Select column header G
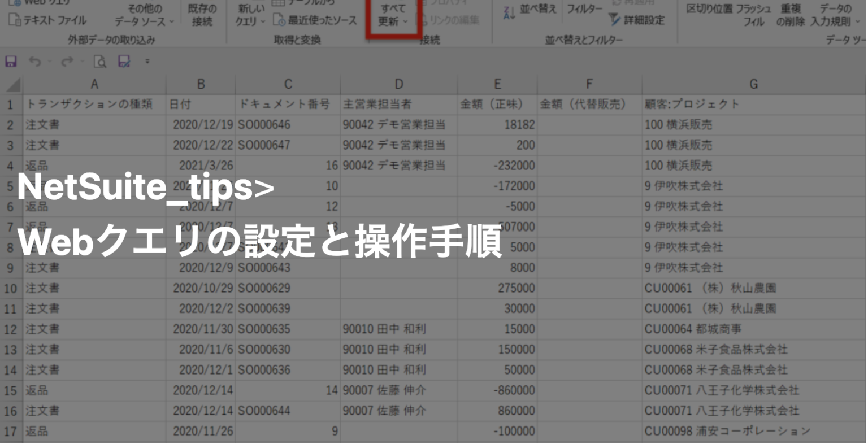This screenshot has height=444, width=868. (753, 84)
